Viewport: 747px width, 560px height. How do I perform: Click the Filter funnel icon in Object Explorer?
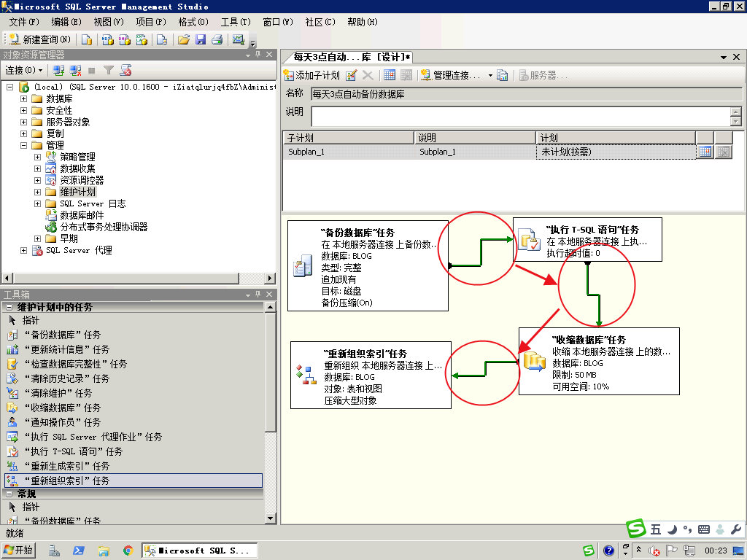109,71
